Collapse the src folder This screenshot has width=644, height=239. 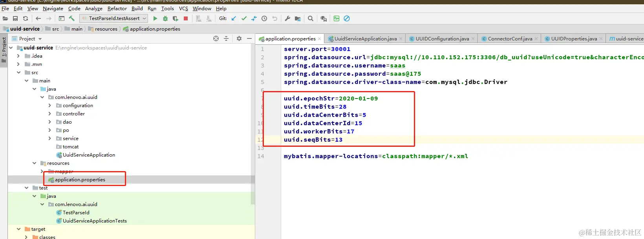pyautogui.click(x=18, y=73)
